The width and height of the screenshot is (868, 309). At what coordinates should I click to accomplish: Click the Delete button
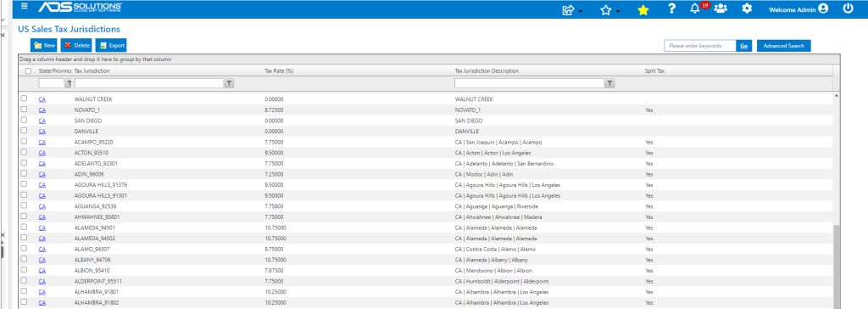point(76,46)
